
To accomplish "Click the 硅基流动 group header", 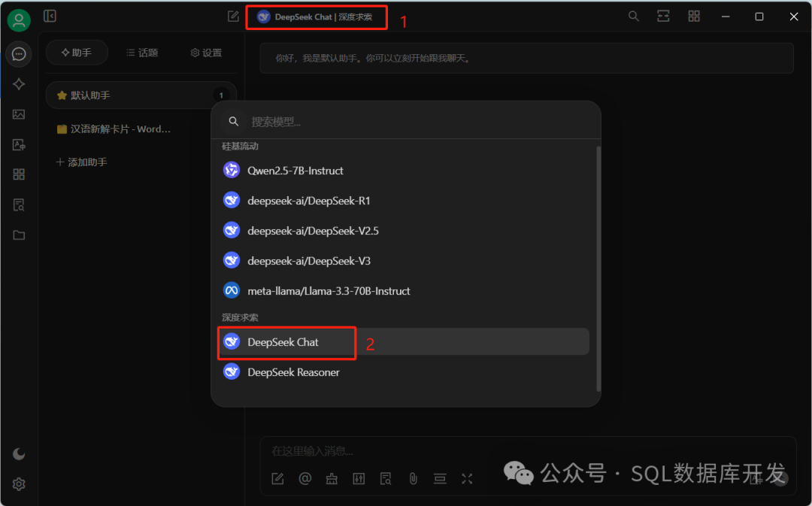I will pos(240,147).
